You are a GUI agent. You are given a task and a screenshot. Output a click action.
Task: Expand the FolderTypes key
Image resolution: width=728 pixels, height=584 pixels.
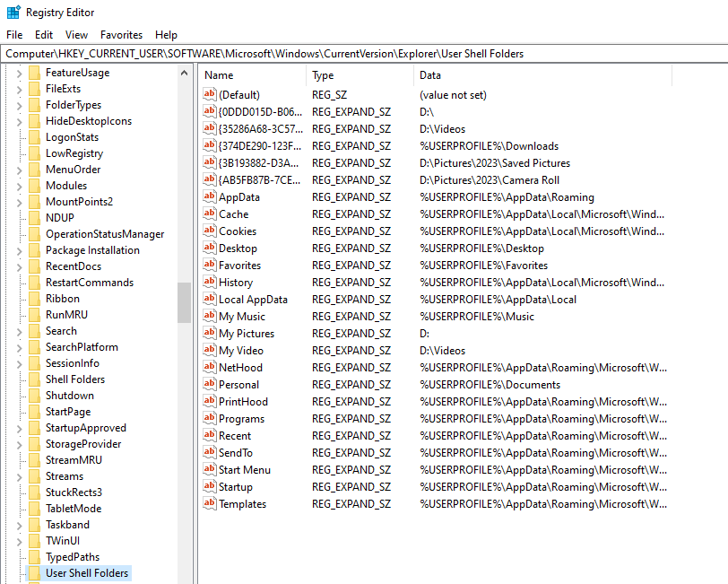(19, 106)
